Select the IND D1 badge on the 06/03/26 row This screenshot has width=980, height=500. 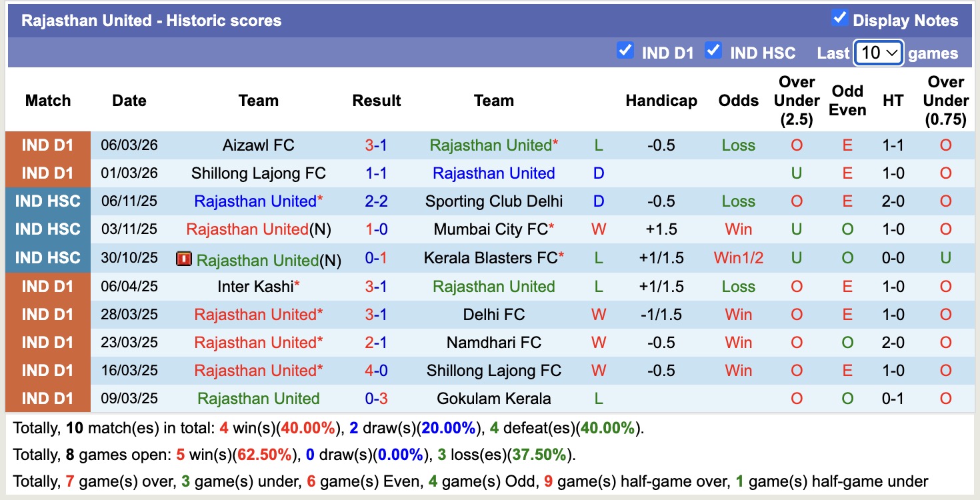pos(47,145)
